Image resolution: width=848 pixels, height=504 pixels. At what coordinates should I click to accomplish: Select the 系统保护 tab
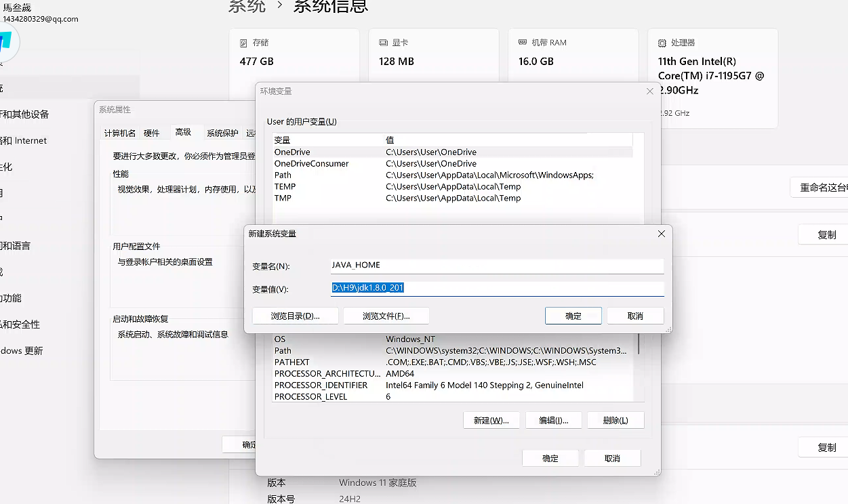pyautogui.click(x=222, y=133)
